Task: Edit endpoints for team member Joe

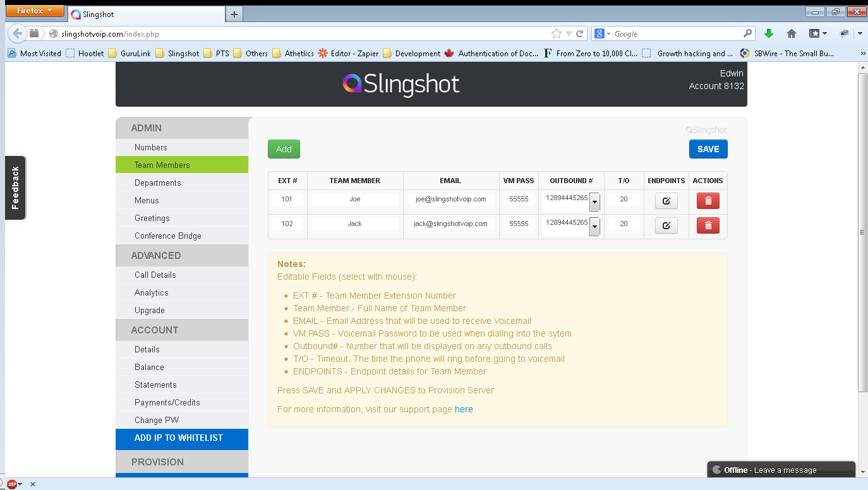Action: [x=666, y=201]
